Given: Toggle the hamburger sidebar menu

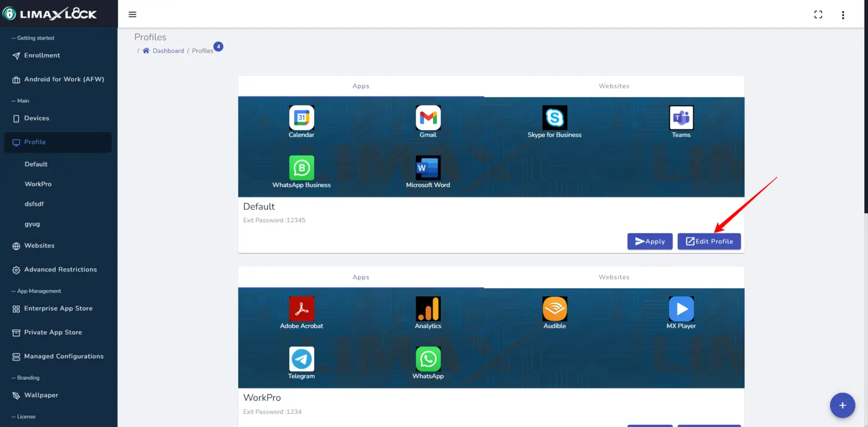Looking at the screenshot, I should tap(132, 15).
